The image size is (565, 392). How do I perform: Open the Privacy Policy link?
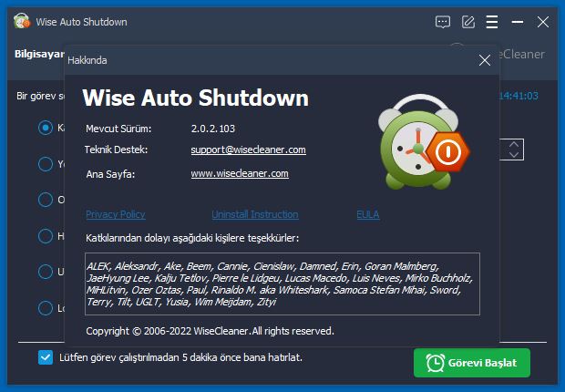tap(116, 214)
